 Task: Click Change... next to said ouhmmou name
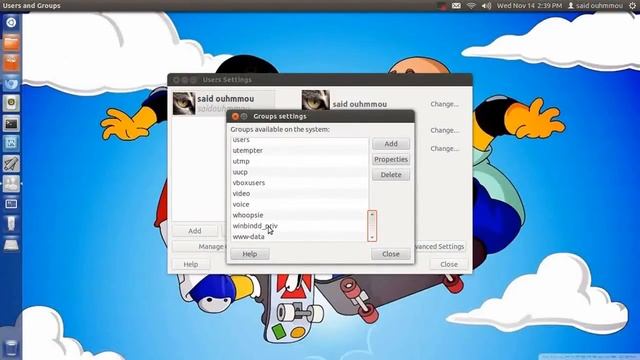(444, 104)
